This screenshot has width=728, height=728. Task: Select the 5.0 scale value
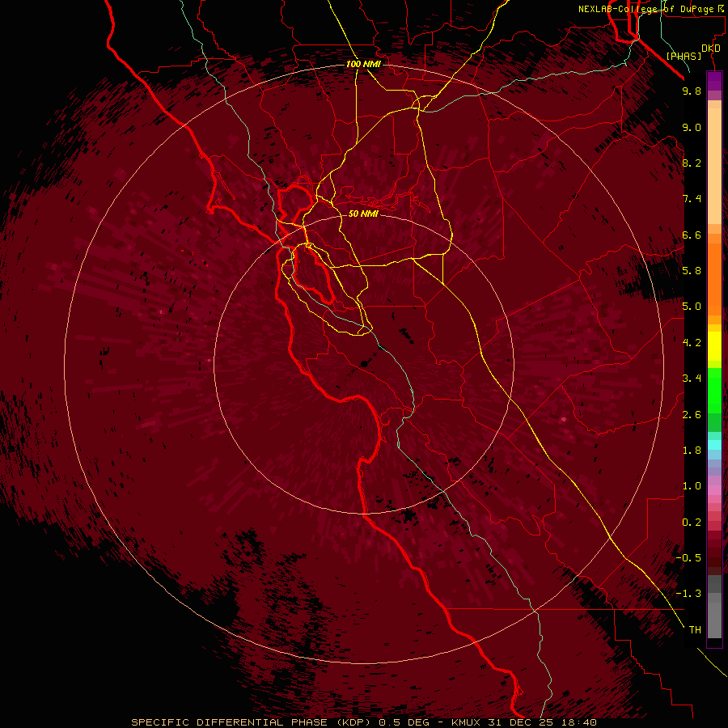click(x=692, y=307)
